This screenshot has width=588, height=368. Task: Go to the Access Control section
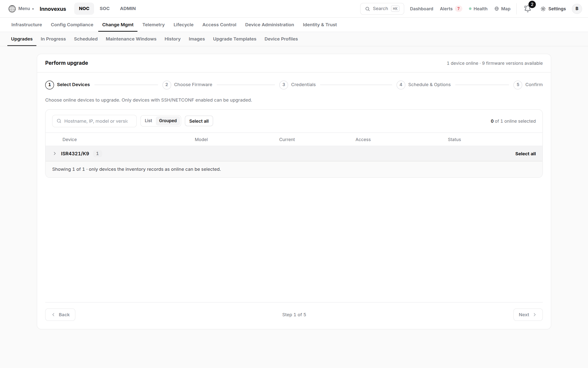(x=219, y=25)
